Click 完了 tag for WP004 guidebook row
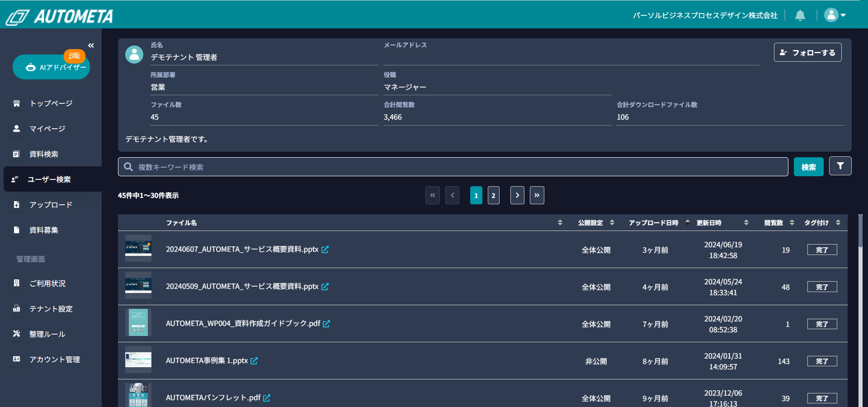This screenshot has height=407, width=868. [x=822, y=324]
